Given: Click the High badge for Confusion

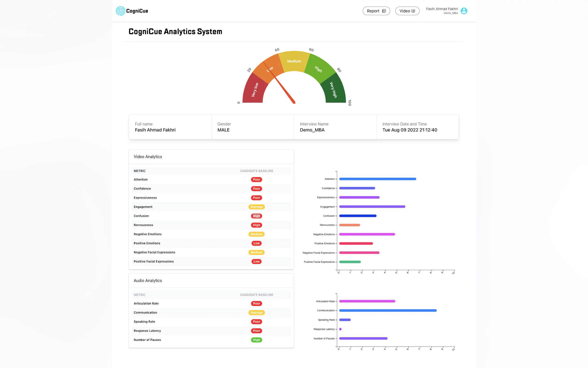Looking at the screenshot, I should (256, 216).
